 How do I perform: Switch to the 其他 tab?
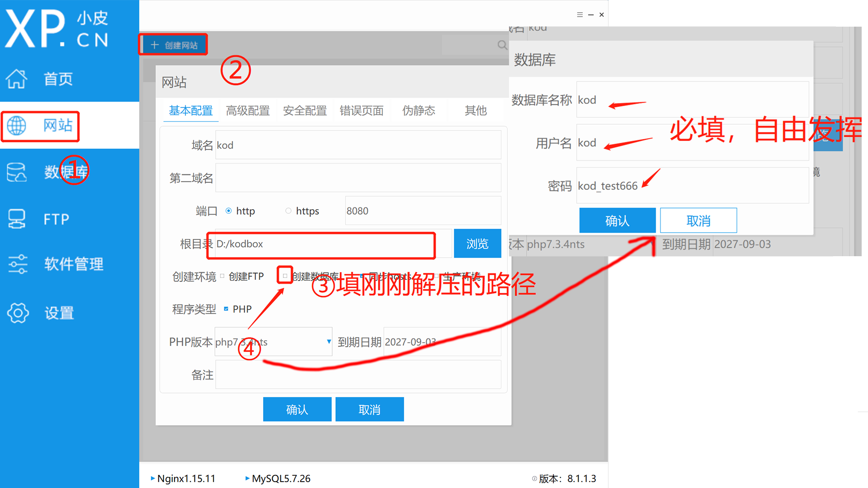click(476, 111)
